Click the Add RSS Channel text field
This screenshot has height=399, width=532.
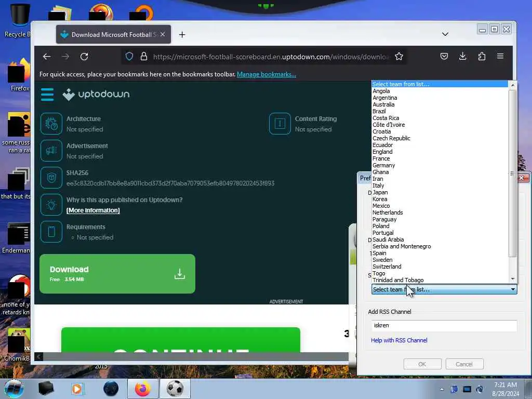pyautogui.click(x=444, y=325)
